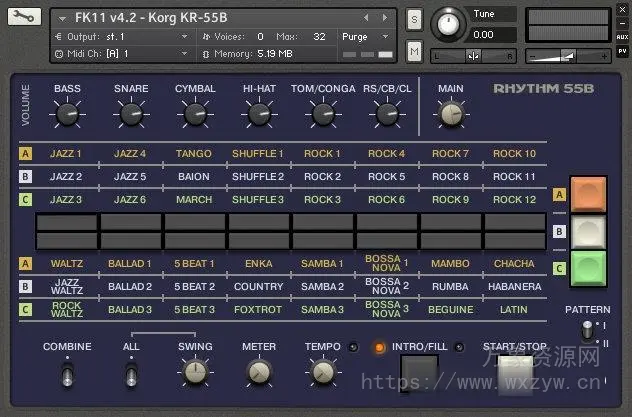
Task: Click the instrument volume slider
Action: (568, 56)
